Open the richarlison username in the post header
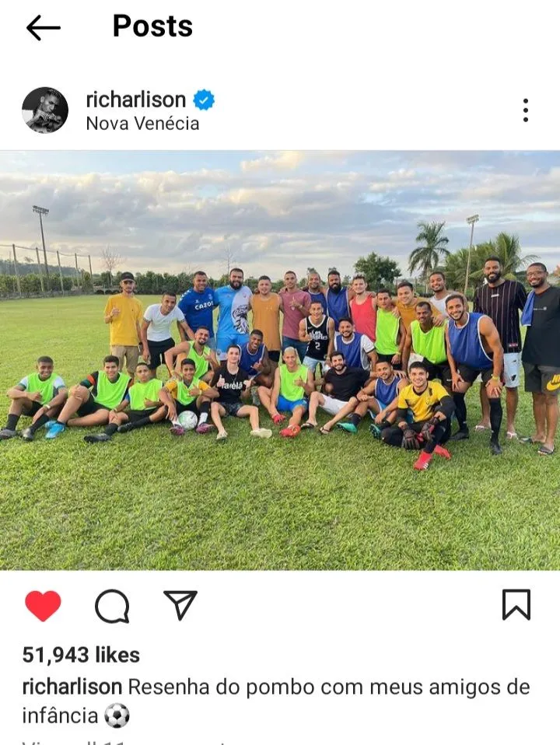The height and width of the screenshot is (745, 560). point(136,100)
